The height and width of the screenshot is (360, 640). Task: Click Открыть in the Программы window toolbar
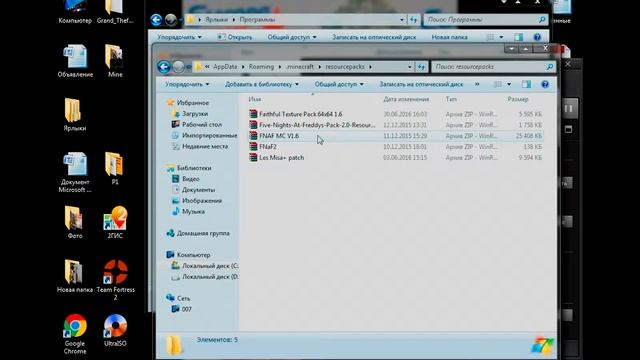pos(235,37)
